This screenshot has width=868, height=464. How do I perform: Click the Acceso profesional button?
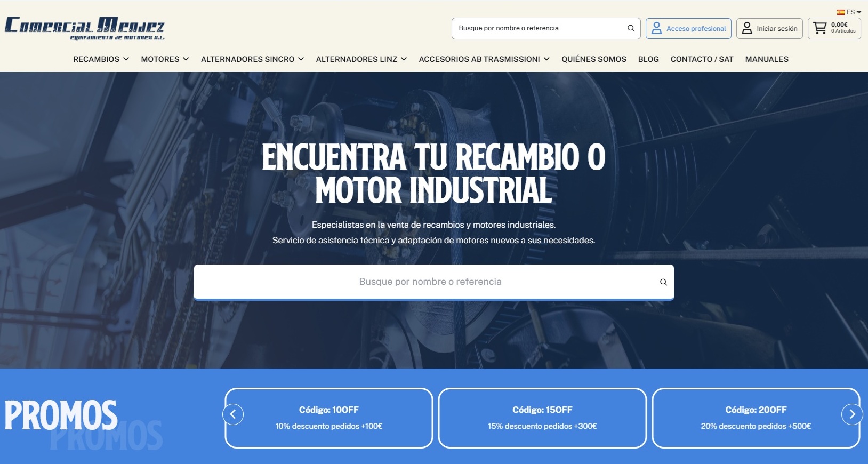click(x=688, y=28)
